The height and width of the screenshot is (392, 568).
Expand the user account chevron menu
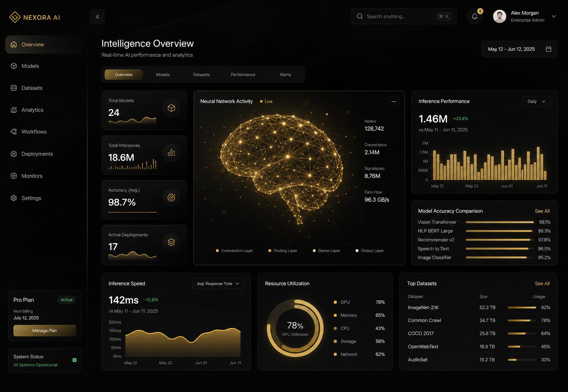pos(553,16)
